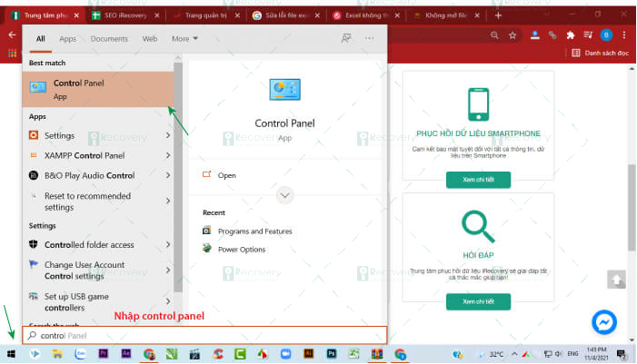This screenshot has width=637, height=364.
Task: Click the Windows Start button
Action: [x=12, y=354]
